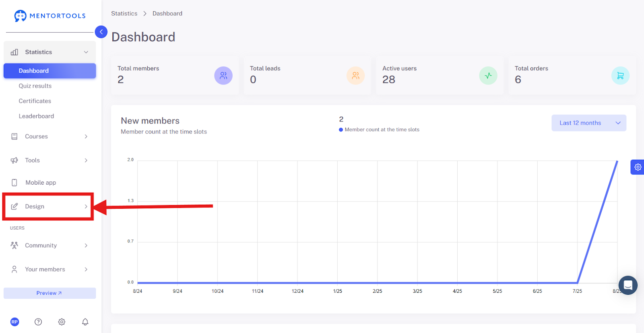Toggle the Member count legend series
The width and height of the screenshot is (644, 333).
(x=379, y=129)
